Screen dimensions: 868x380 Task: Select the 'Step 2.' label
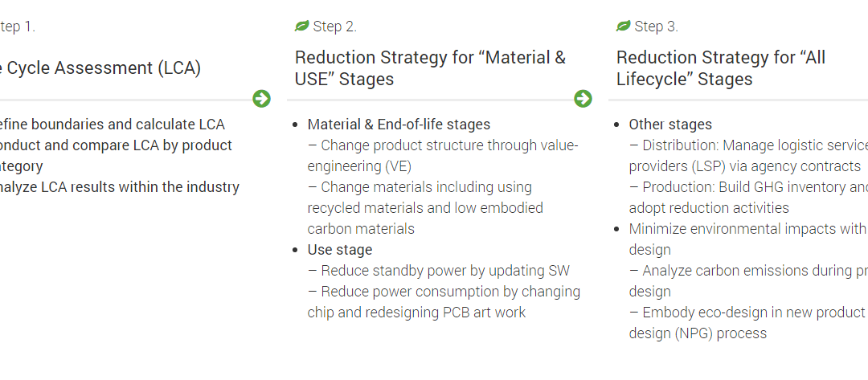335,27
